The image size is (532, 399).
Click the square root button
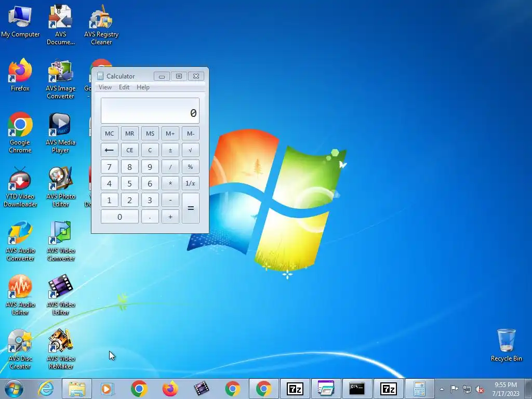191,150
